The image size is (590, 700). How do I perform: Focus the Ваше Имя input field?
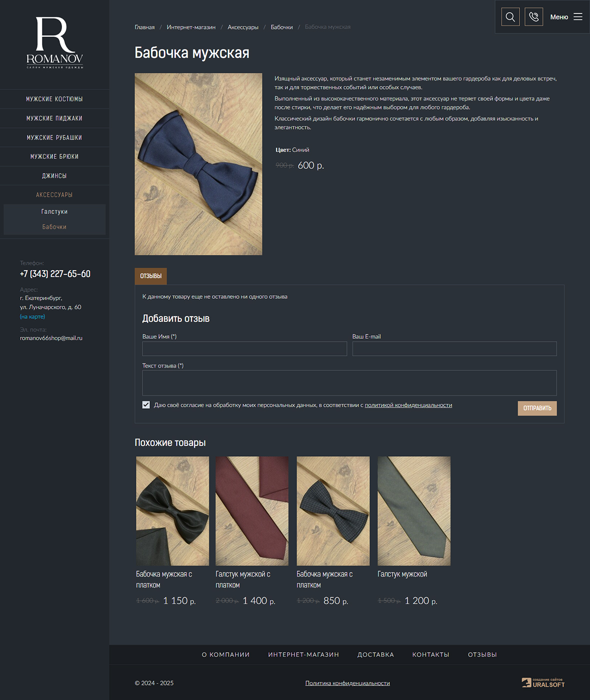coord(244,349)
